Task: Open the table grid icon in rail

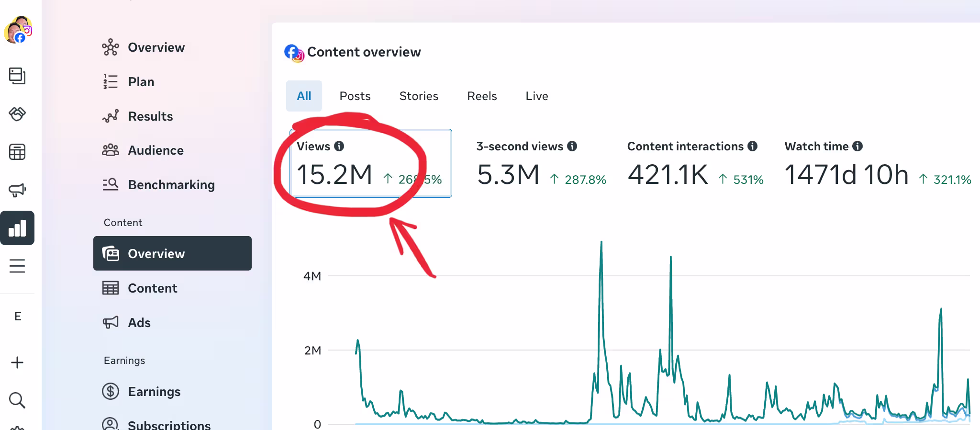Action: (17, 152)
